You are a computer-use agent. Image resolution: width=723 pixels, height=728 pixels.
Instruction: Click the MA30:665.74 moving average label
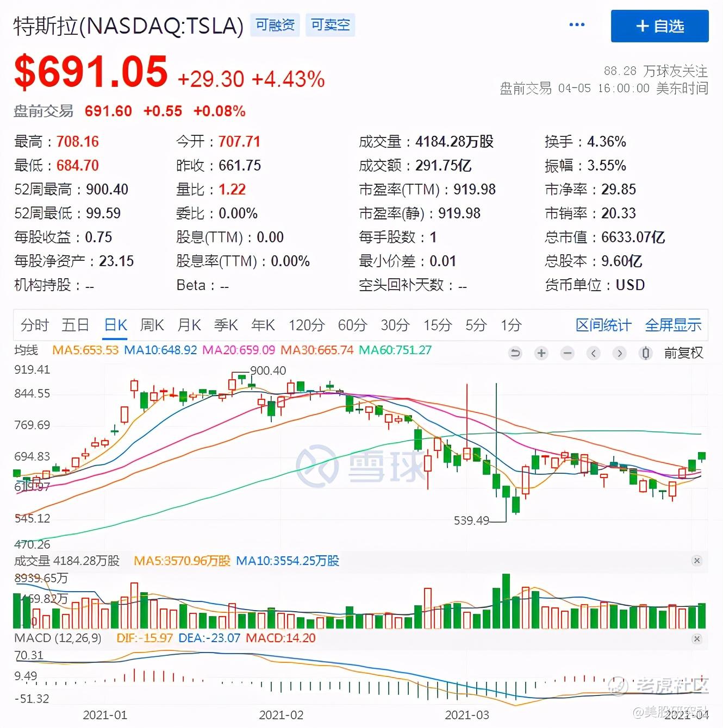coord(317,350)
